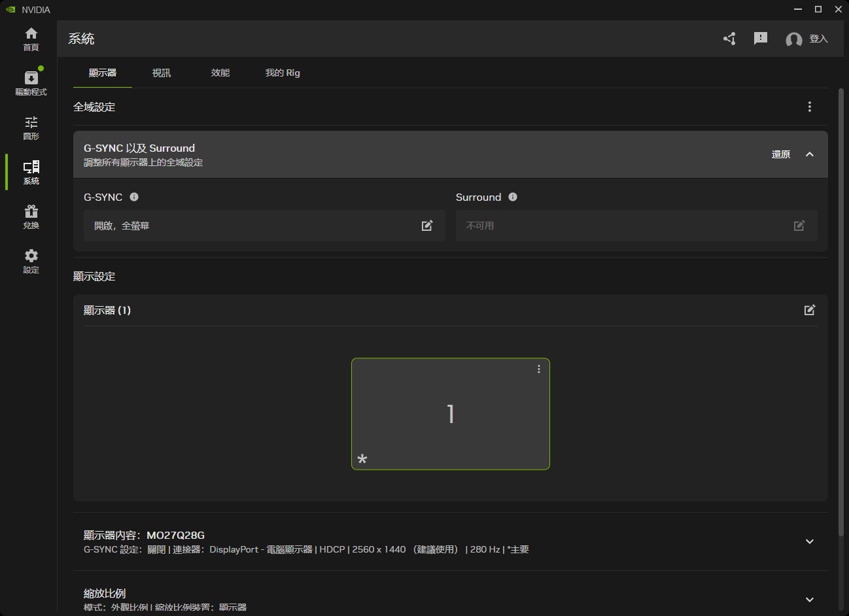Click the share icon in header
Viewport: 849px width, 616px height.
click(729, 39)
